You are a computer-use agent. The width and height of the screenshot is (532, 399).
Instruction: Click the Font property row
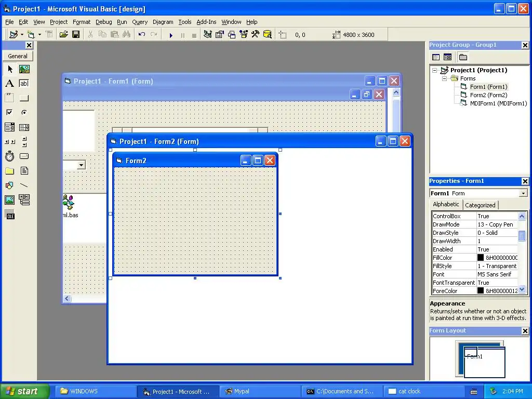tap(475, 274)
